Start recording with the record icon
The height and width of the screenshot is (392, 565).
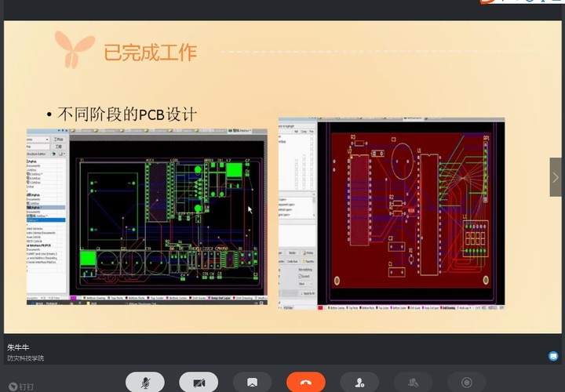click(467, 382)
